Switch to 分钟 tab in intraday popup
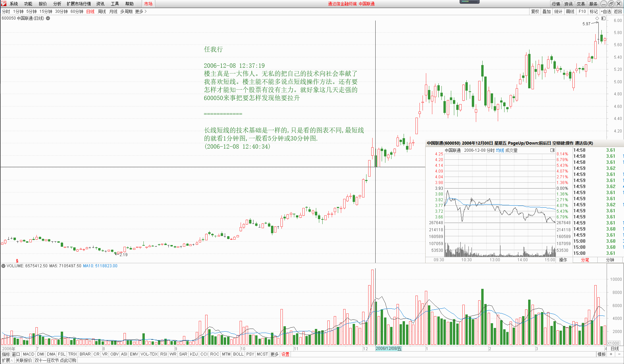The image size is (624, 364). [x=610, y=260]
